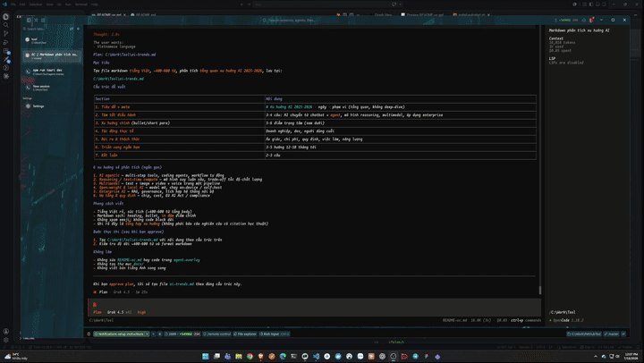Click the Settings gear icon in the overlay sidebar
This screenshot has height=363, width=644.
tap(28, 106)
